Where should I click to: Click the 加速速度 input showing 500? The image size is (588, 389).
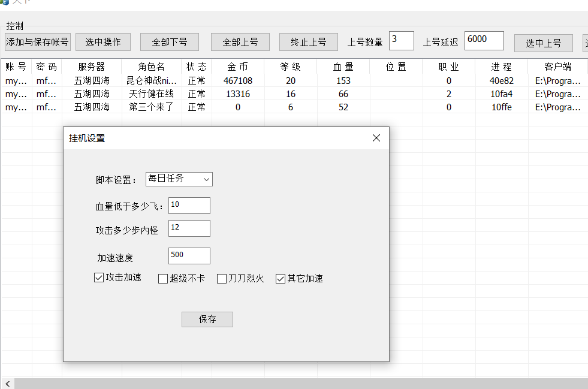189,255
